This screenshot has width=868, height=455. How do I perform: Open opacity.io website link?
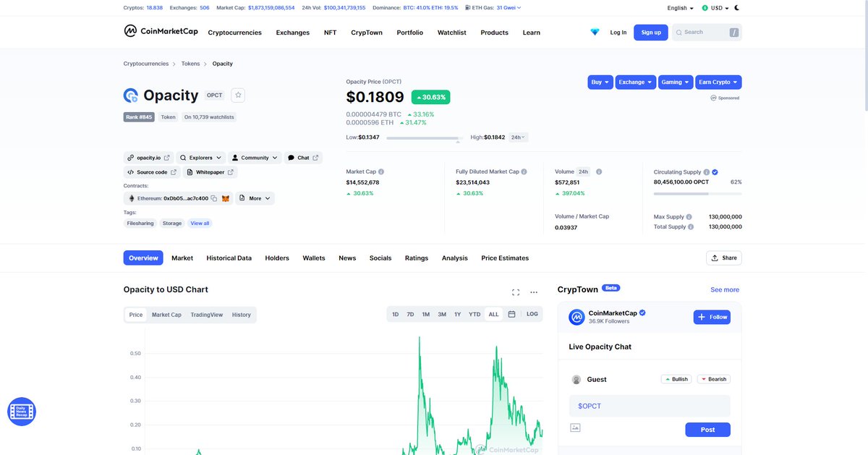148,158
